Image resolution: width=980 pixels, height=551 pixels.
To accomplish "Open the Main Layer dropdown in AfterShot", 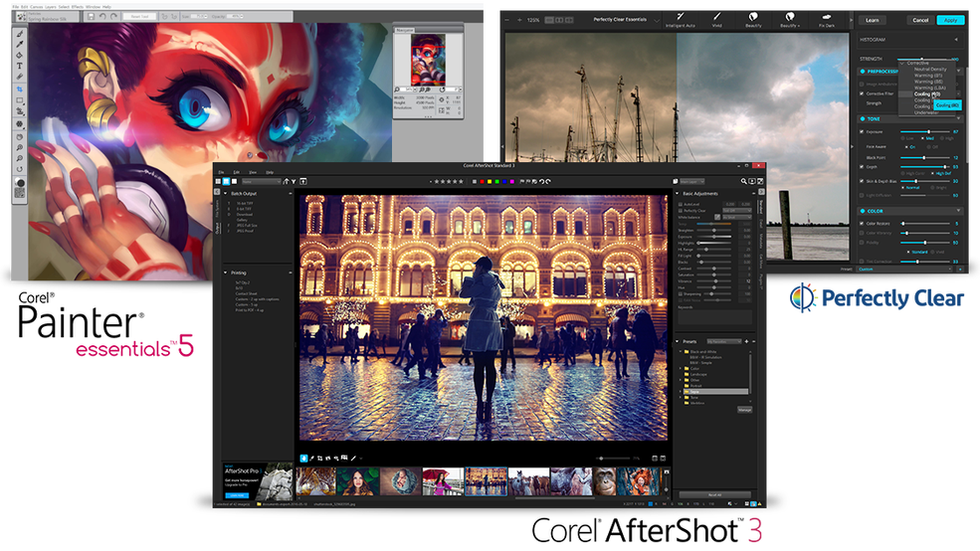I will pos(691,182).
